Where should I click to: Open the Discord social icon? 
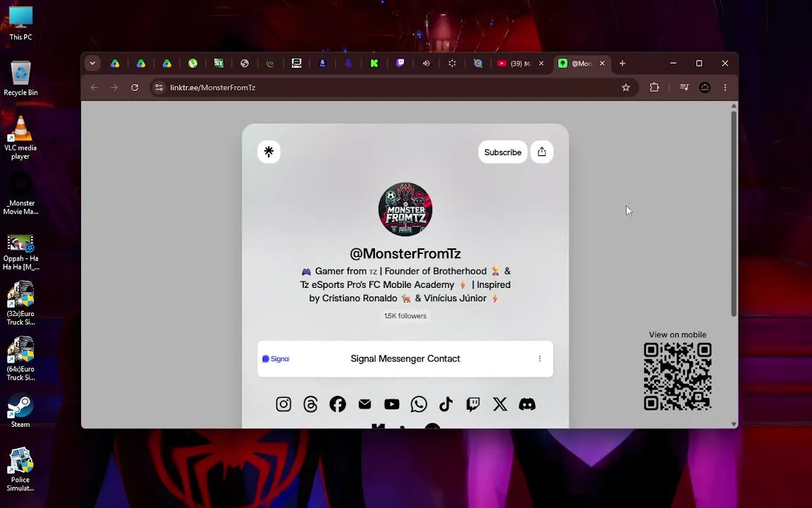coord(527,404)
